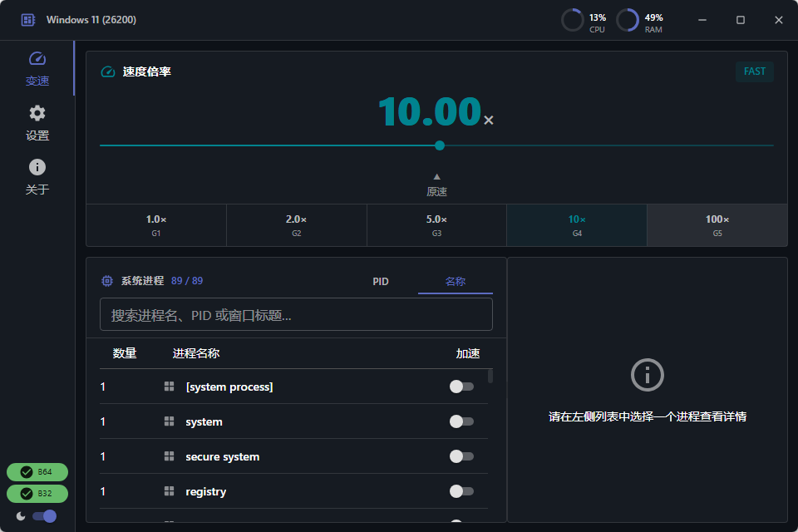Open the 设置 settings gear
The width and height of the screenshot is (798, 532).
click(x=37, y=123)
